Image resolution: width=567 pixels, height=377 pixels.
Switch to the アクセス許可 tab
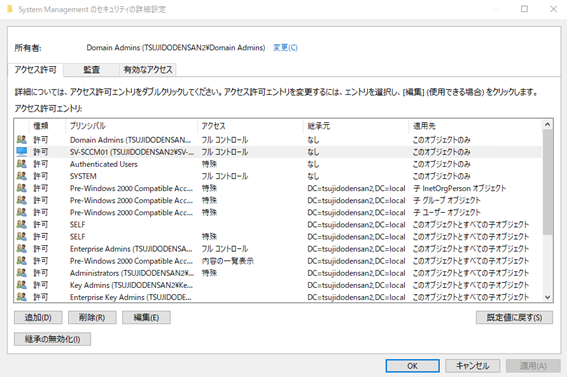[x=35, y=69]
